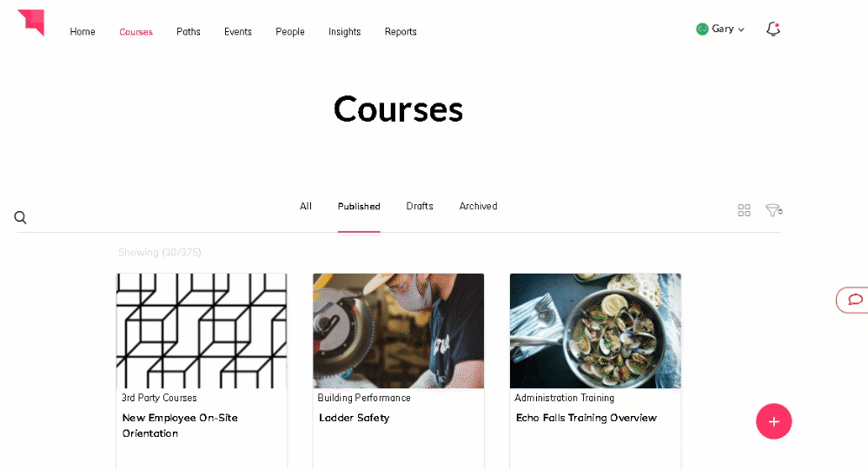The image size is (868, 469).
Task: Switch to grid view layout icon
Action: tap(744, 210)
